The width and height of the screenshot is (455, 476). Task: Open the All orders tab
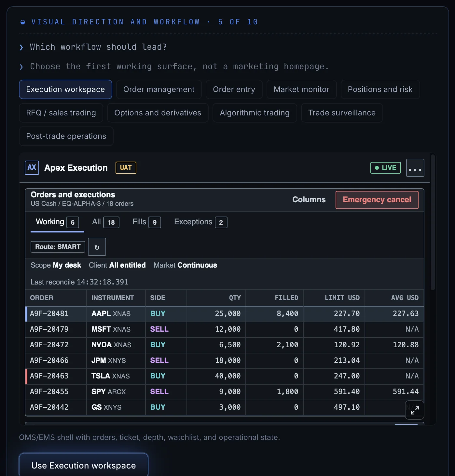[x=105, y=222]
